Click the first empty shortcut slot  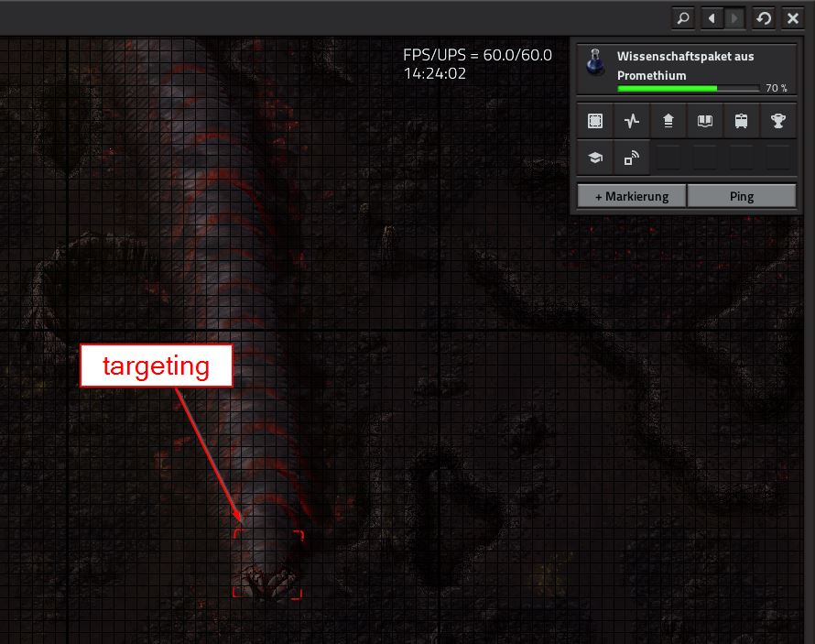tap(668, 158)
